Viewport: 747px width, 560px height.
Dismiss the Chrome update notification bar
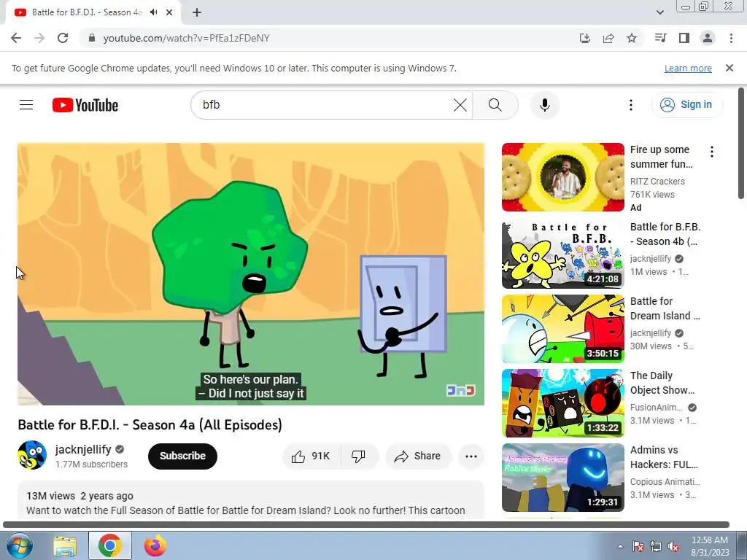point(729,68)
